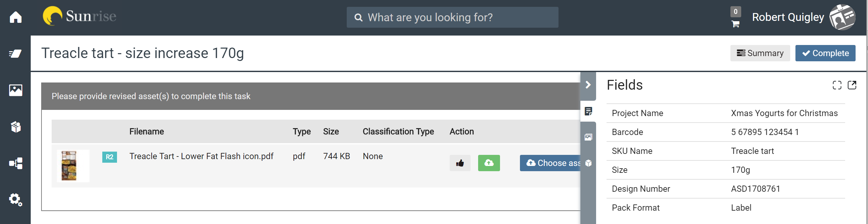Open the package box sidebar icon
The height and width of the screenshot is (224, 868).
click(15, 127)
